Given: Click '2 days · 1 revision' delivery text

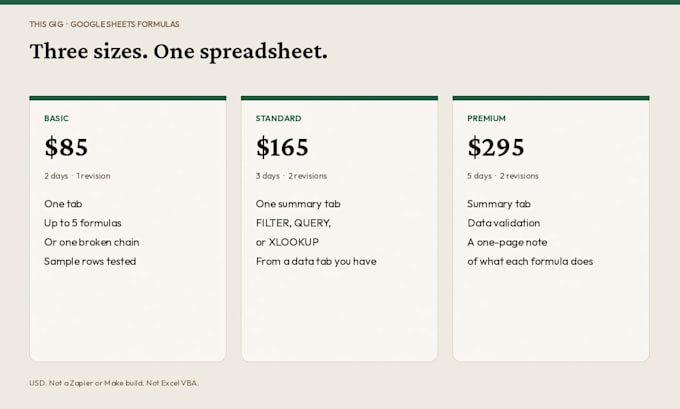Looking at the screenshot, I should 77,176.
